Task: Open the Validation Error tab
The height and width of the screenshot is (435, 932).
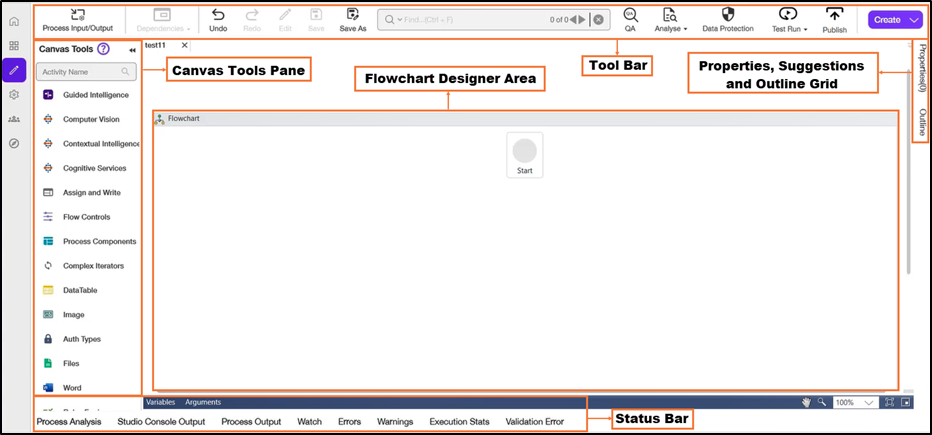Action: click(534, 422)
